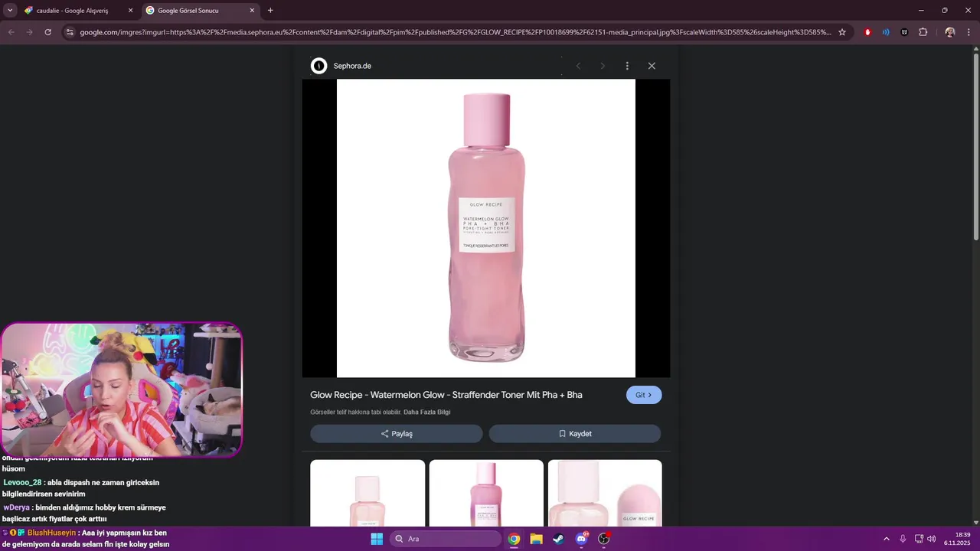Bookmark this page with star icon
The image size is (980, 551).
tap(842, 32)
